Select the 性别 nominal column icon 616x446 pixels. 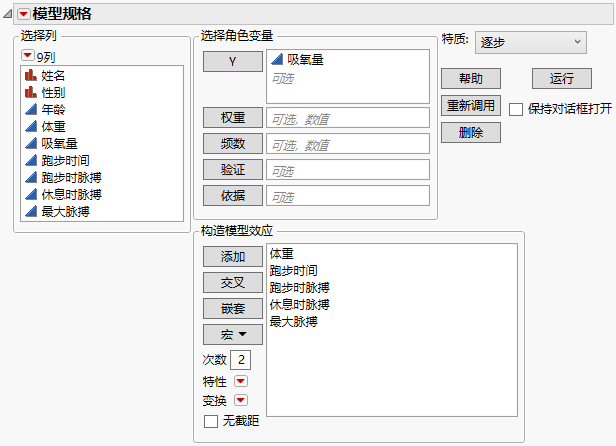[x=31, y=92]
